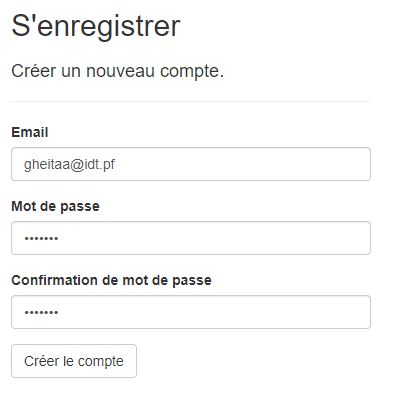Place cursor in gheitaa@idt.pf text
This screenshot has height=397, width=396.
click(69, 164)
